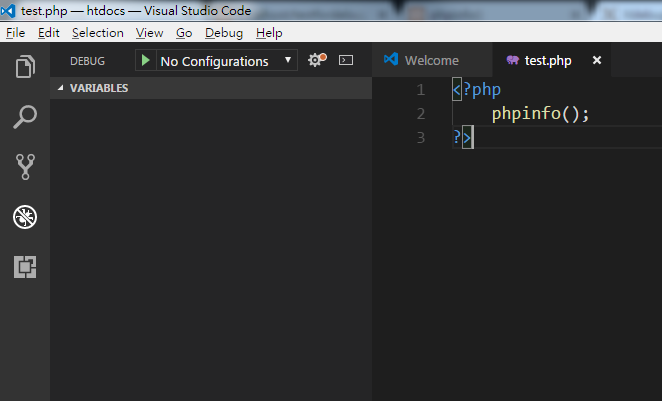Click the DEBUG panel title
This screenshot has height=401, width=662.
(x=87, y=61)
